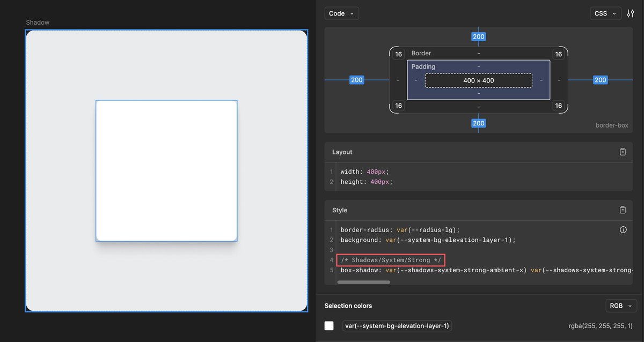The width and height of the screenshot is (644, 342).
Task: Click the Padding label in box model
Action: (x=423, y=66)
